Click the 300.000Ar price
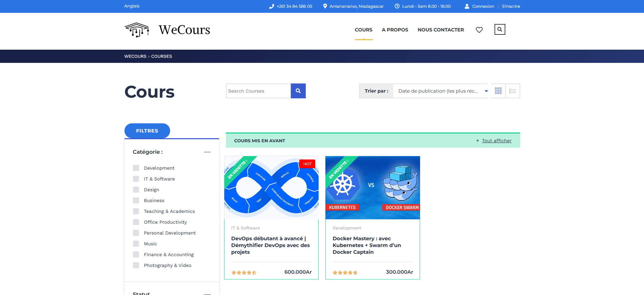 399,272
